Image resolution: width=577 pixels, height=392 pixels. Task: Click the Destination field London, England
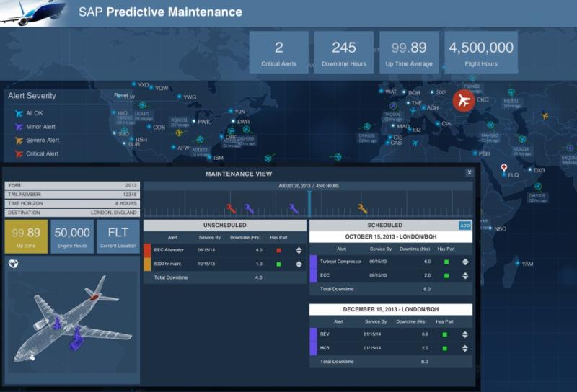point(72,213)
